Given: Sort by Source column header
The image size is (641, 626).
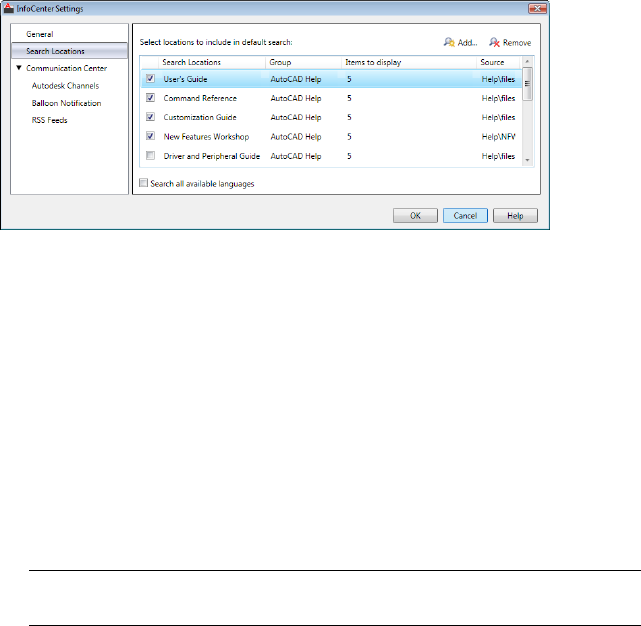Looking at the screenshot, I should [x=498, y=62].
